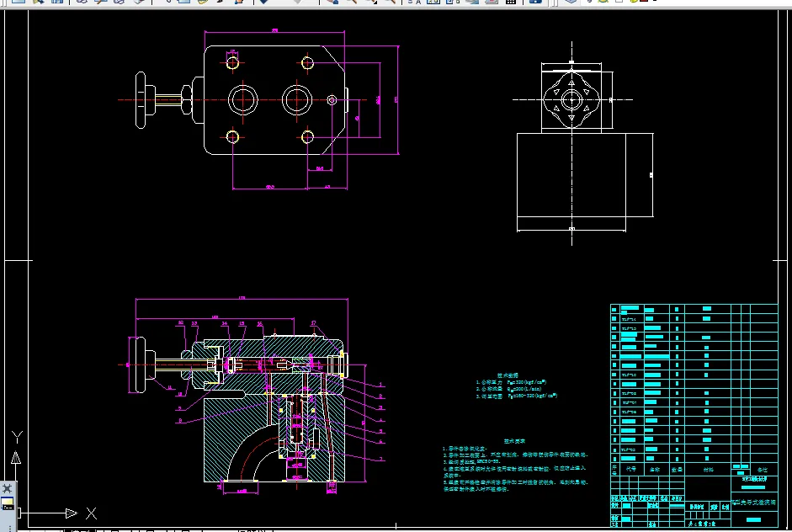
Task: Click the large rectangular body in the side view
Action: pos(585,175)
